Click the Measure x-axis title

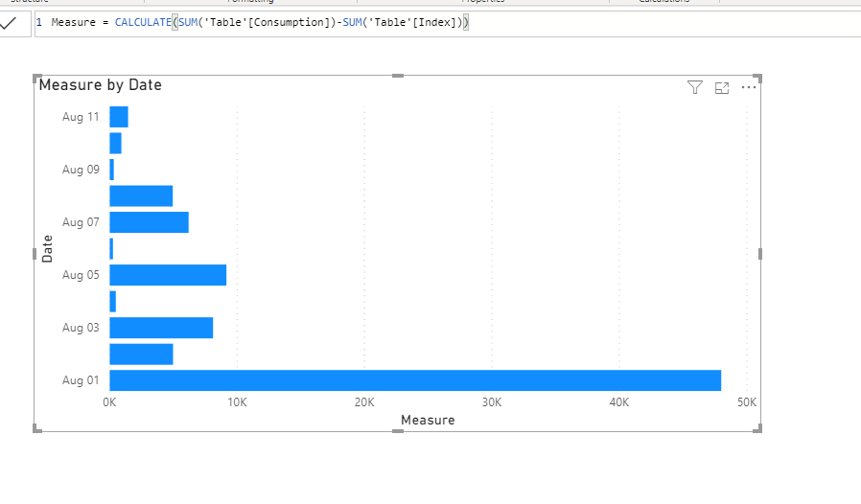[x=428, y=420]
